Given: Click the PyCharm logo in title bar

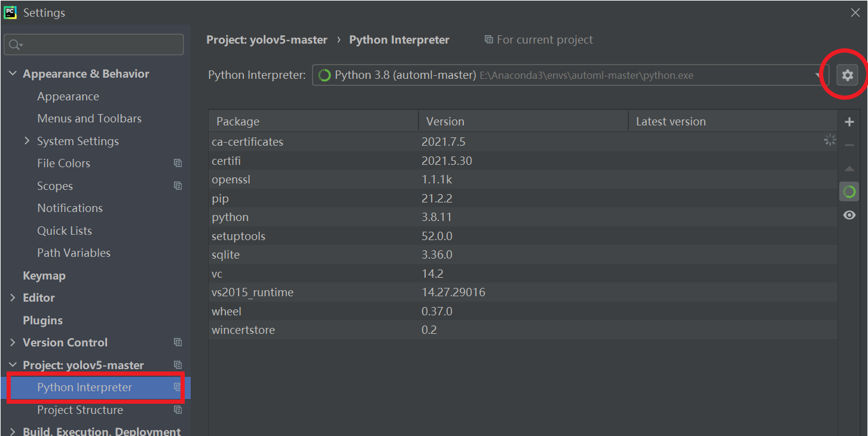Looking at the screenshot, I should point(11,12).
